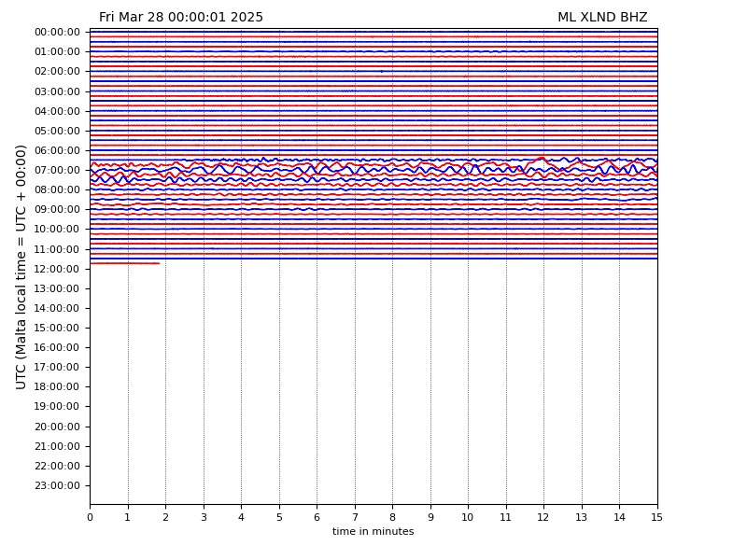Click the 5 minute tick on x-axis
747x560 pixels.
279,517
